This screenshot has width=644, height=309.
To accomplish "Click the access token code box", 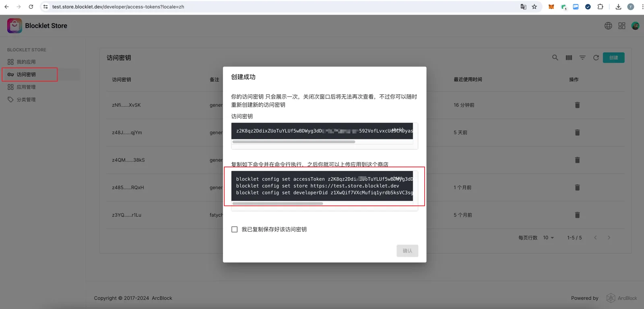I will click(x=322, y=131).
